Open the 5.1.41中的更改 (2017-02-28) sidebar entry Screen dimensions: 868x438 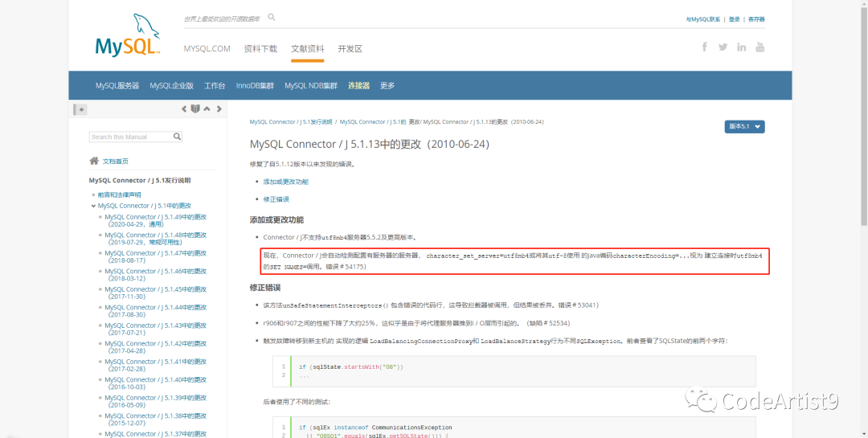tap(156, 365)
